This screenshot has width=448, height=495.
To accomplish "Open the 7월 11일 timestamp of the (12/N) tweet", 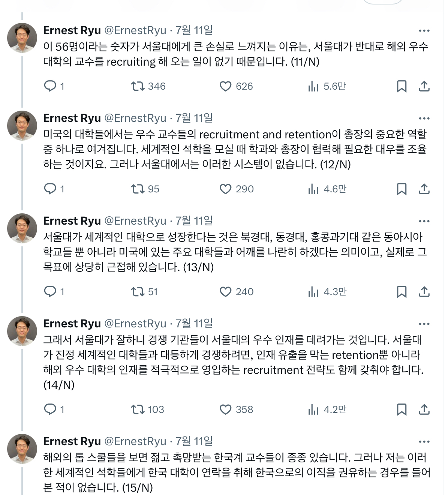I will (194, 118).
